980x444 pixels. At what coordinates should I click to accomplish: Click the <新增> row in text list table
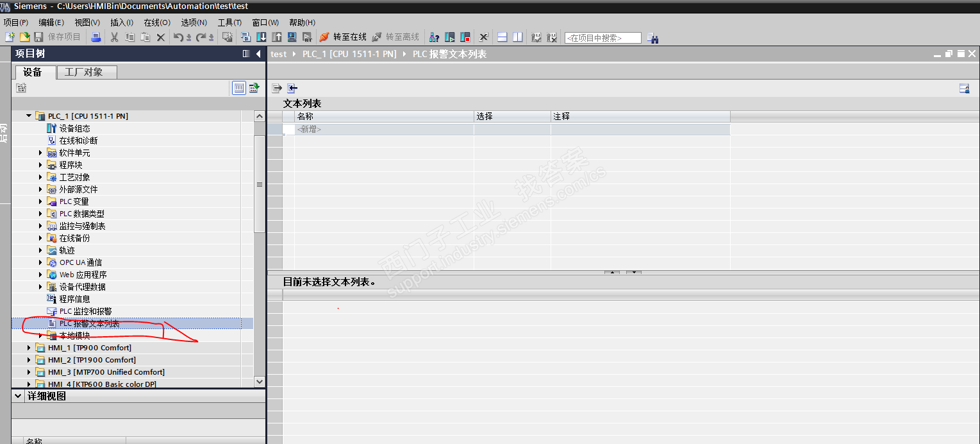click(506, 129)
